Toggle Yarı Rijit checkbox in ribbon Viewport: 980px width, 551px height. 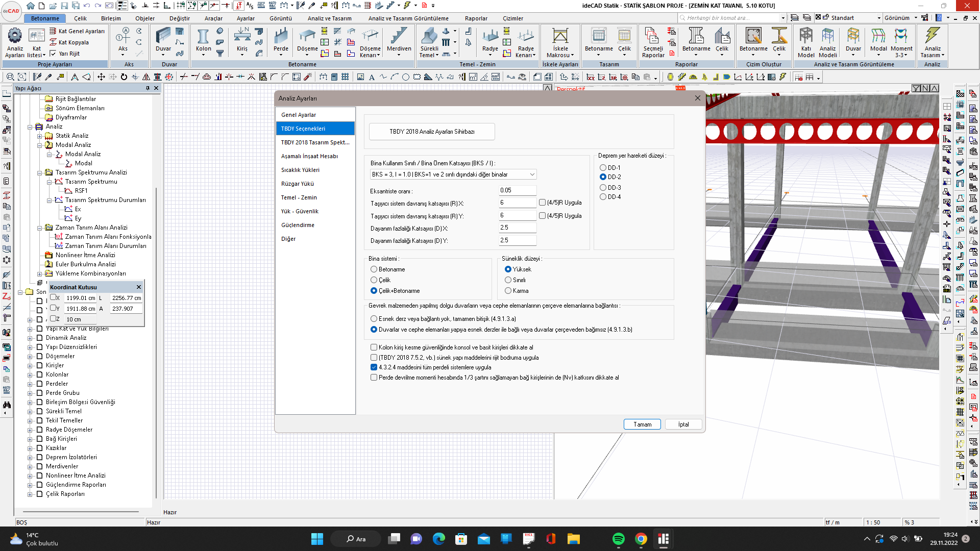53,54
